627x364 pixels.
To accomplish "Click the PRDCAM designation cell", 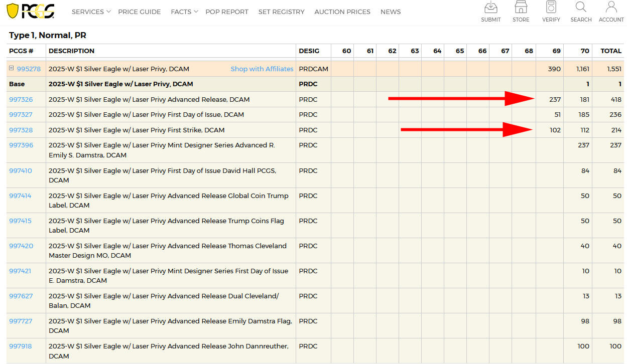I will (x=314, y=69).
